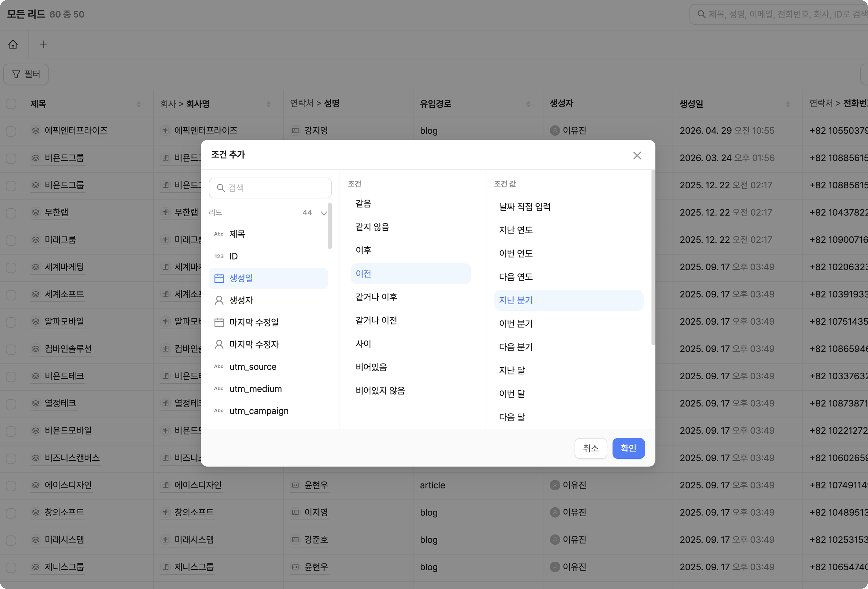Click the home icon tab

13,44
